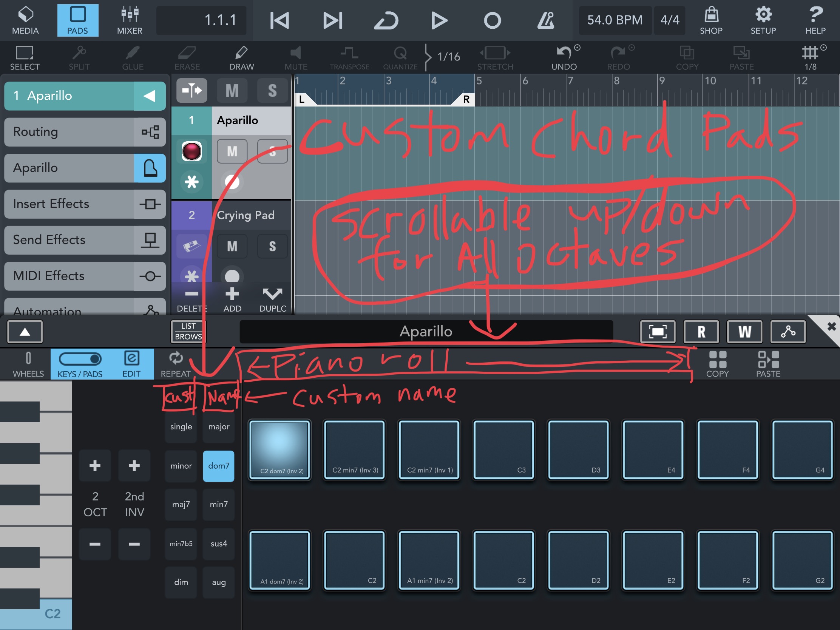Image resolution: width=840 pixels, height=630 pixels.
Task: Open the Mixer view
Action: point(130,20)
